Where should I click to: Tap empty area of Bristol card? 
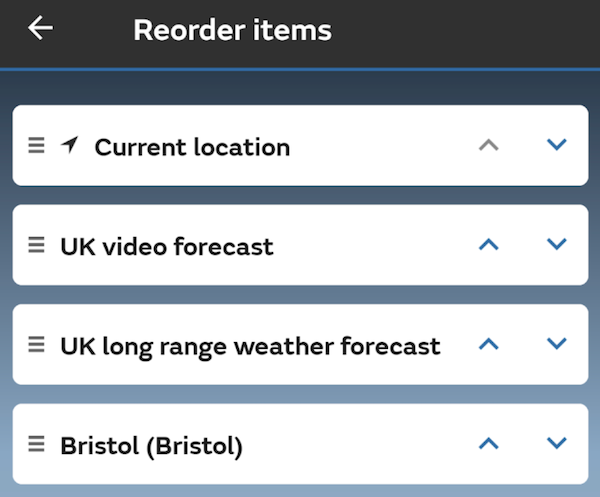pyautogui.click(x=360, y=445)
